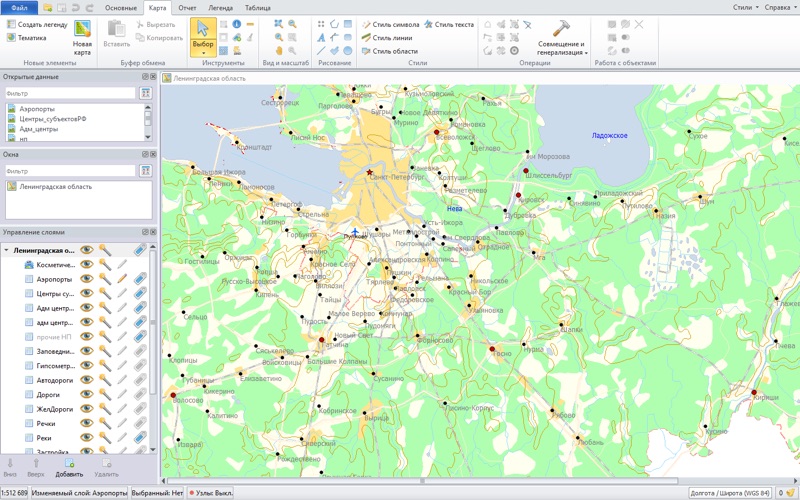
Task: Open Стиль линии settings
Action: click(387, 38)
